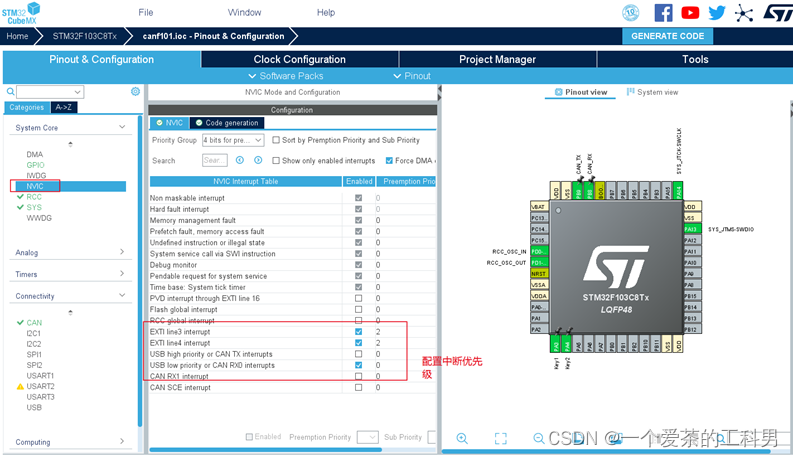Click the PD0 RCC_OSC_IN pin
The width and height of the screenshot is (793, 457).
pos(539,251)
